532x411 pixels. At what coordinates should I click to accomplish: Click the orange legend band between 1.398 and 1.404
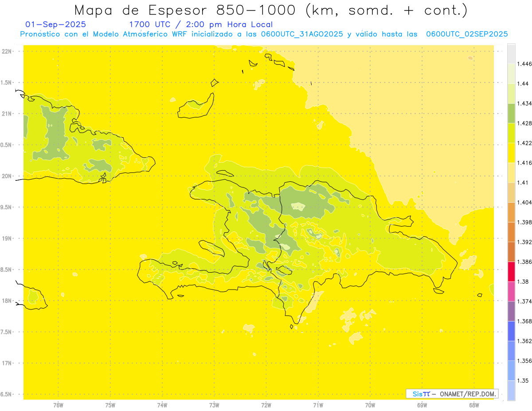(x=511, y=212)
